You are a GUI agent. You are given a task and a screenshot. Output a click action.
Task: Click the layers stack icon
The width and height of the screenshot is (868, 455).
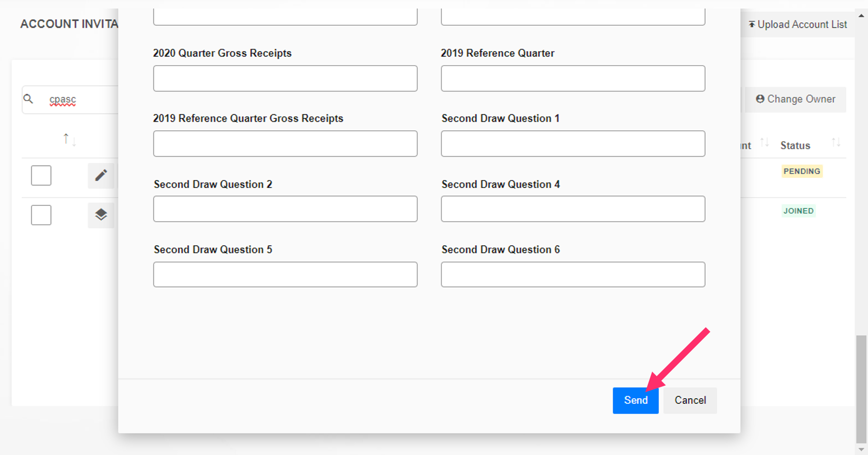101,215
